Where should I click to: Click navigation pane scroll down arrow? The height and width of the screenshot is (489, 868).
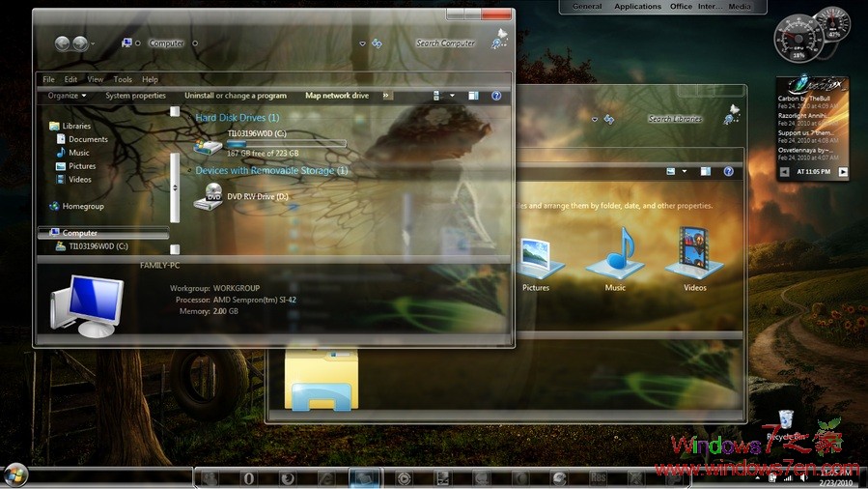(175, 249)
